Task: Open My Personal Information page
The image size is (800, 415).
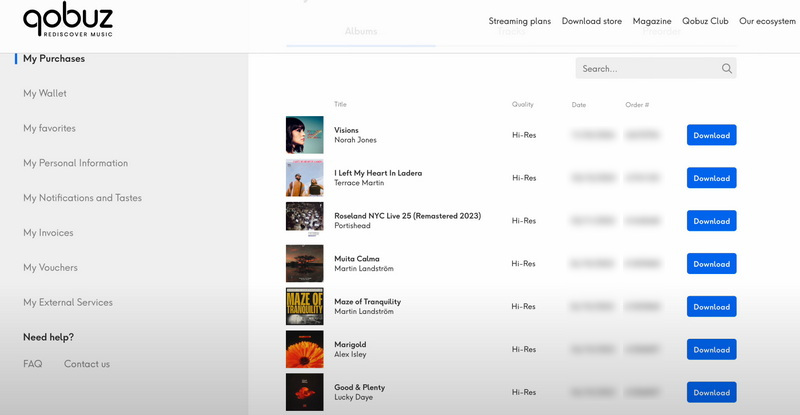Action: click(76, 163)
